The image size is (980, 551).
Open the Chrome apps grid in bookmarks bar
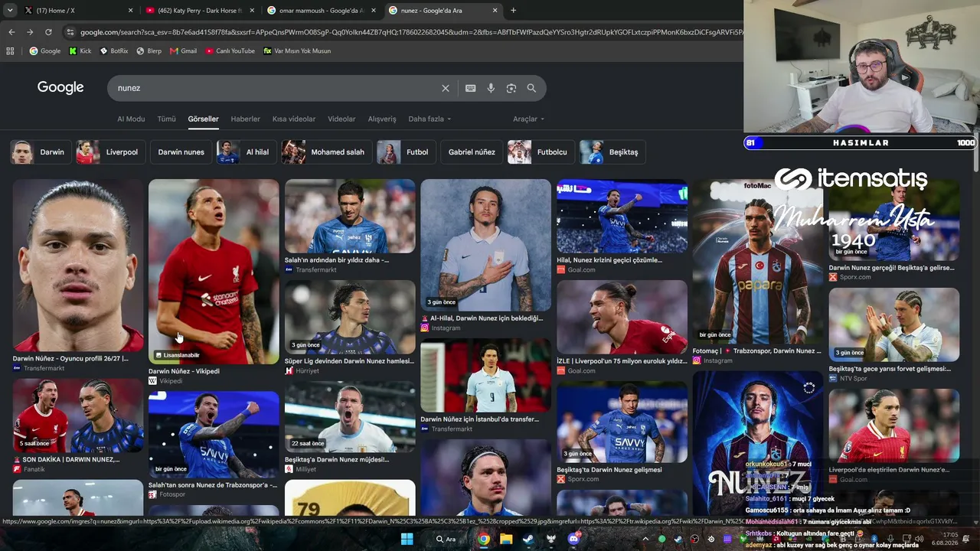pos(10,51)
